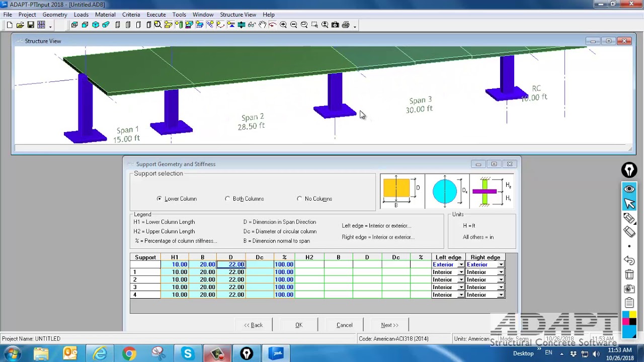Open the File menu
The height and width of the screenshot is (362, 644).
click(8, 15)
